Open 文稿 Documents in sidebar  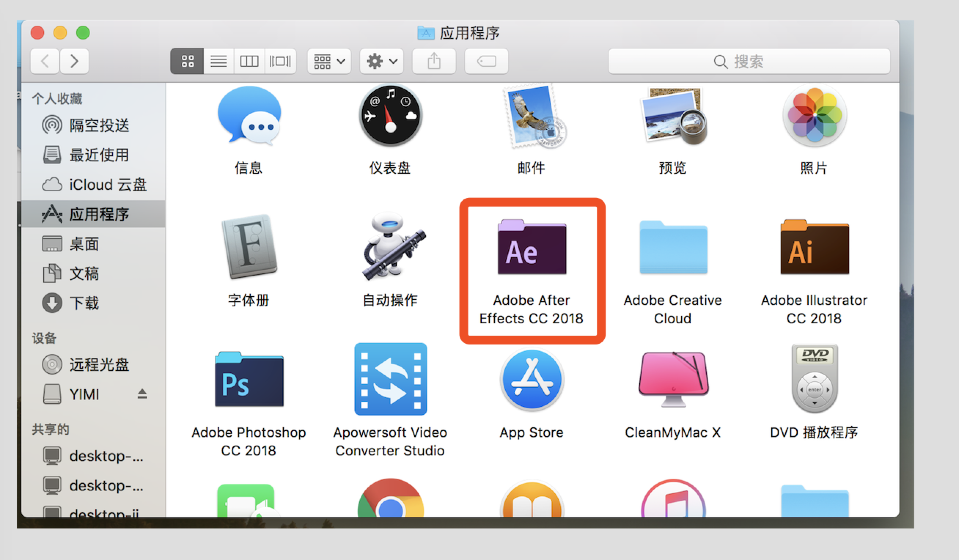93,273
